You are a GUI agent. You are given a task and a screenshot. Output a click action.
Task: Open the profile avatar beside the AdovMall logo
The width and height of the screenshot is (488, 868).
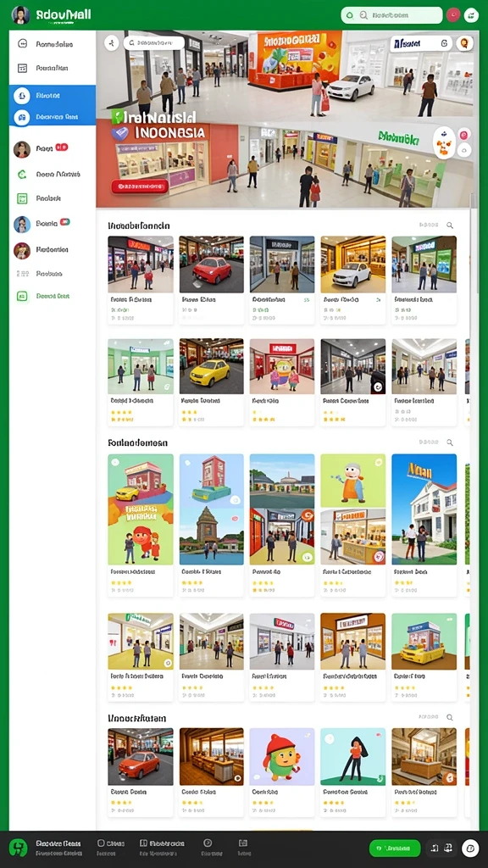tap(20, 15)
